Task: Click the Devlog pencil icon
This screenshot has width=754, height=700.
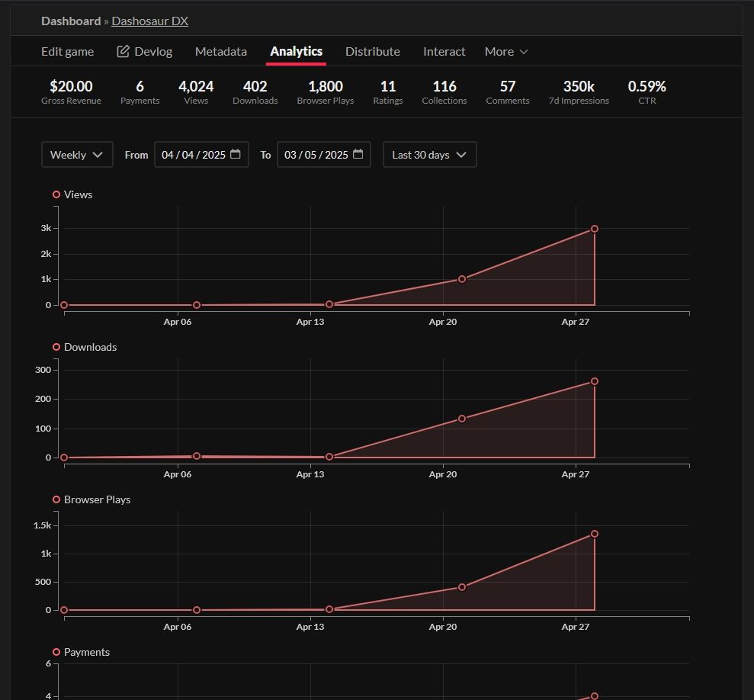Action: click(x=123, y=51)
